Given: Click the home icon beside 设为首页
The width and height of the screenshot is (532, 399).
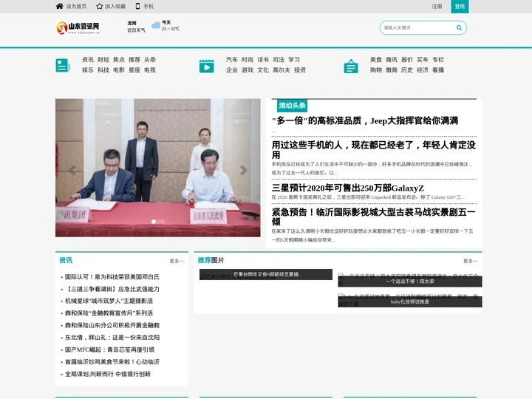Looking at the screenshot, I should pyautogui.click(x=59, y=6).
